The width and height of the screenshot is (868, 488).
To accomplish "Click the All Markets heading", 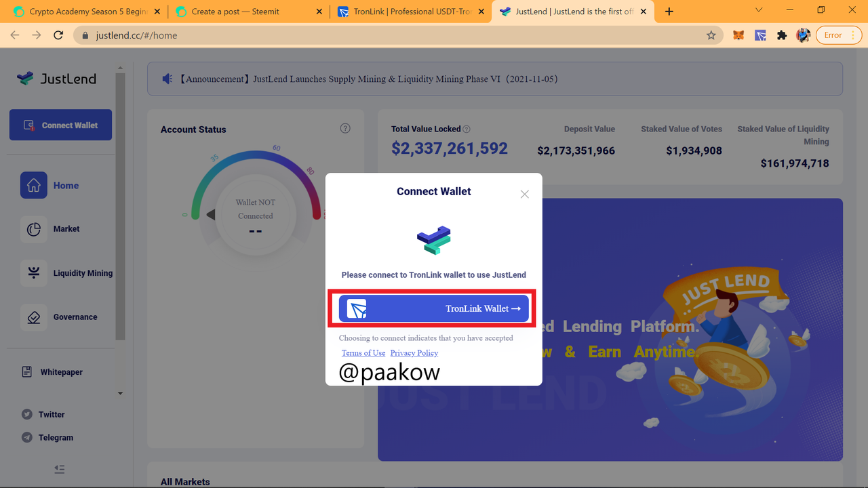I will point(185,482).
